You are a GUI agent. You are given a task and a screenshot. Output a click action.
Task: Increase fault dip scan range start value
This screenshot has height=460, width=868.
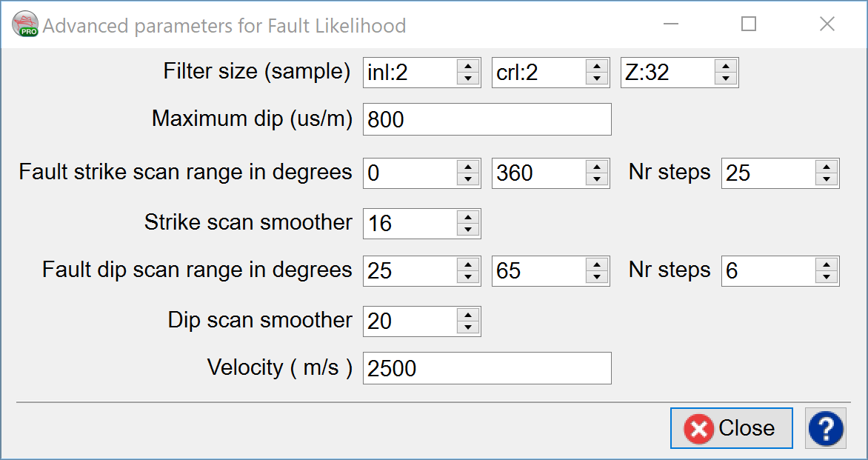click(x=468, y=264)
